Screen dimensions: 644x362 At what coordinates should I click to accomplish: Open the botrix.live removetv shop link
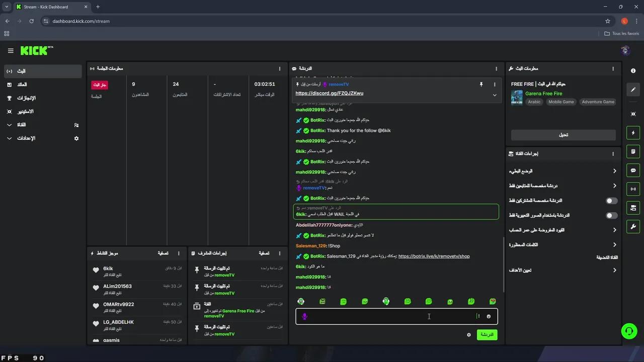(434, 256)
